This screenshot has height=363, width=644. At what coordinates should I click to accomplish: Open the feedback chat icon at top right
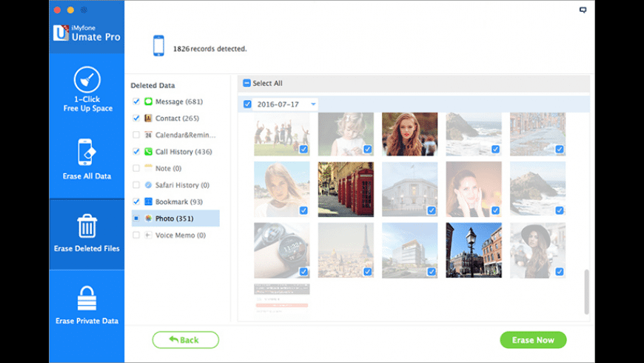coord(583,10)
